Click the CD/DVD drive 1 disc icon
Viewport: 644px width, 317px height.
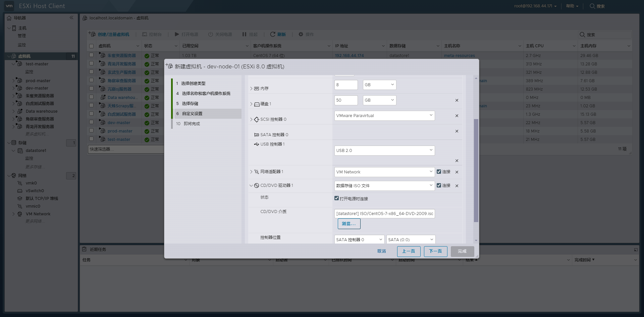(257, 186)
